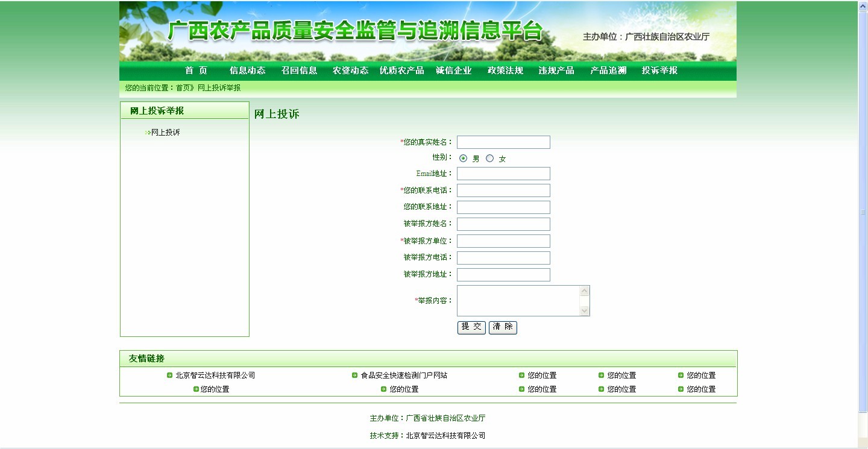Focus the 您的真实姓名 input field
868x449 pixels.
tap(503, 142)
